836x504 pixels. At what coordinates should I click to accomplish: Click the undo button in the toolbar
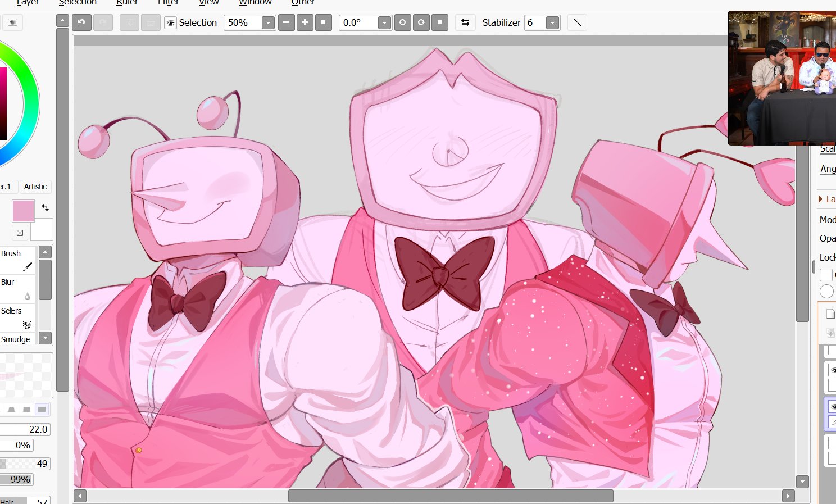tap(81, 22)
